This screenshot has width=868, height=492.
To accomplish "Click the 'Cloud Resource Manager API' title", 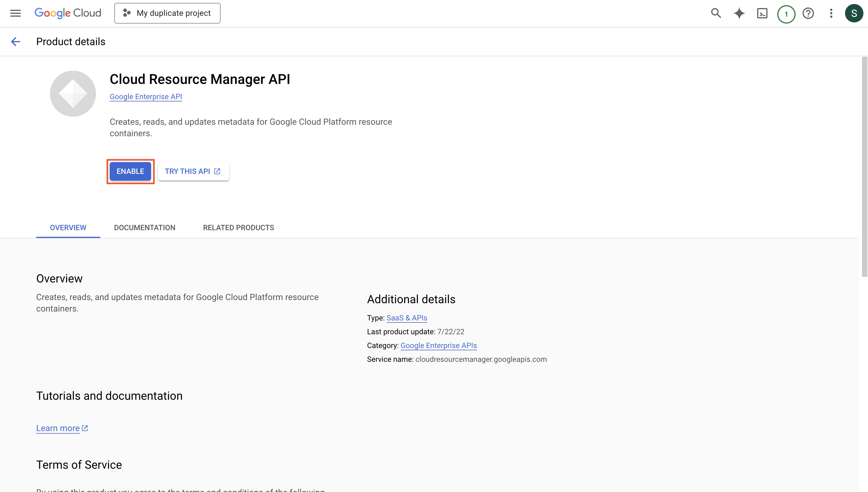I will point(200,79).
